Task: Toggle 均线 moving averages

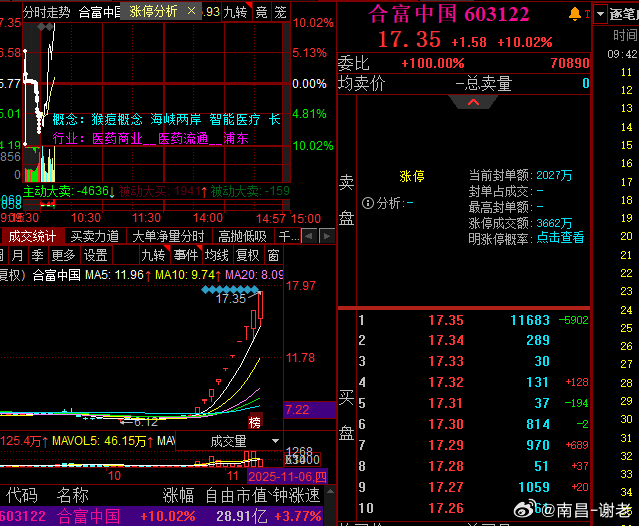Action: 216,255
